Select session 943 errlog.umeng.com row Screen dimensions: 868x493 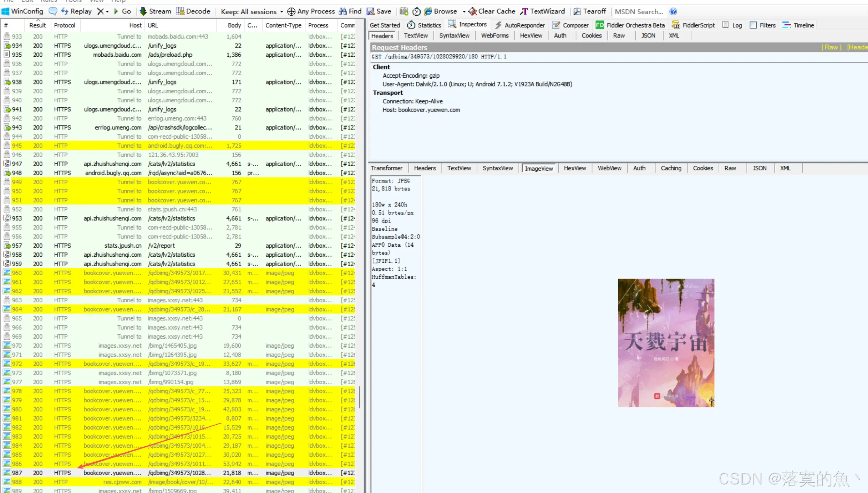(178, 128)
